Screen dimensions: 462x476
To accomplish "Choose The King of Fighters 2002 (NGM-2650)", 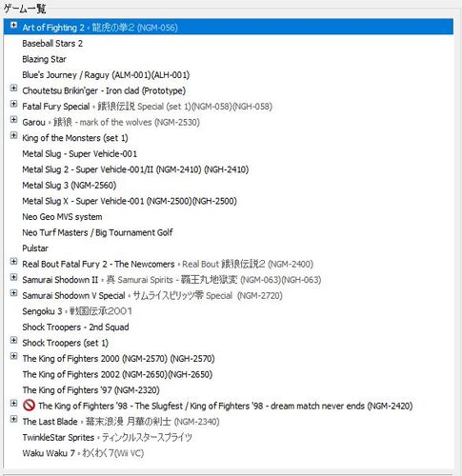I will (117, 374).
